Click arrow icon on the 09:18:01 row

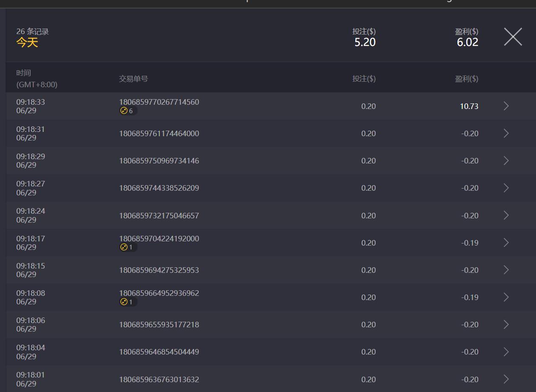pyautogui.click(x=506, y=379)
